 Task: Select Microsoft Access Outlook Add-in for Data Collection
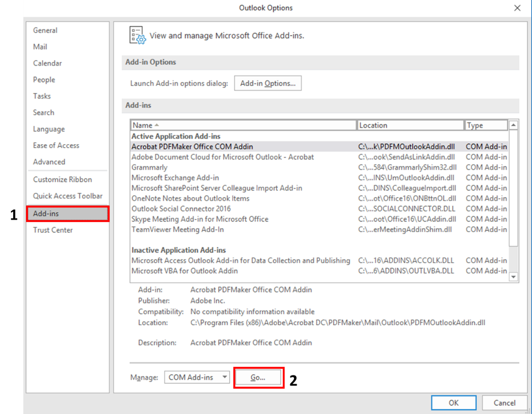click(x=319, y=260)
